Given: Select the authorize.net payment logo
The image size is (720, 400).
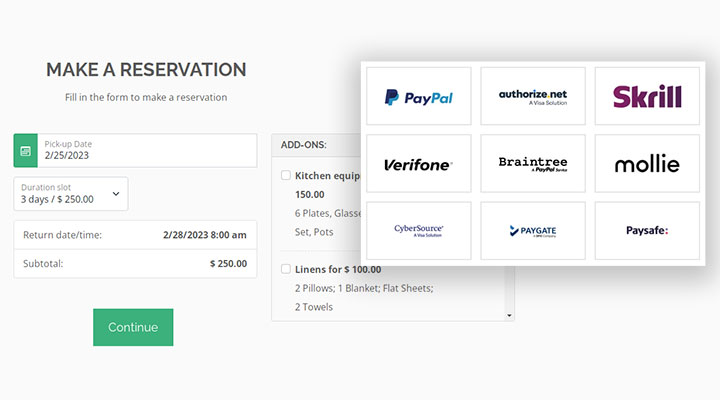Looking at the screenshot, I should (x=533, y=96).
